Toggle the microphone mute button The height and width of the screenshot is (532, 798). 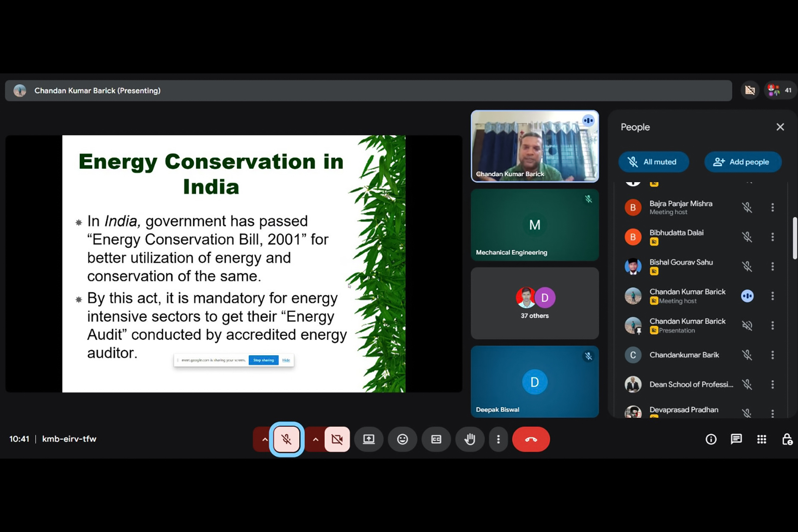pyautogui.click(x=286, y=439)
